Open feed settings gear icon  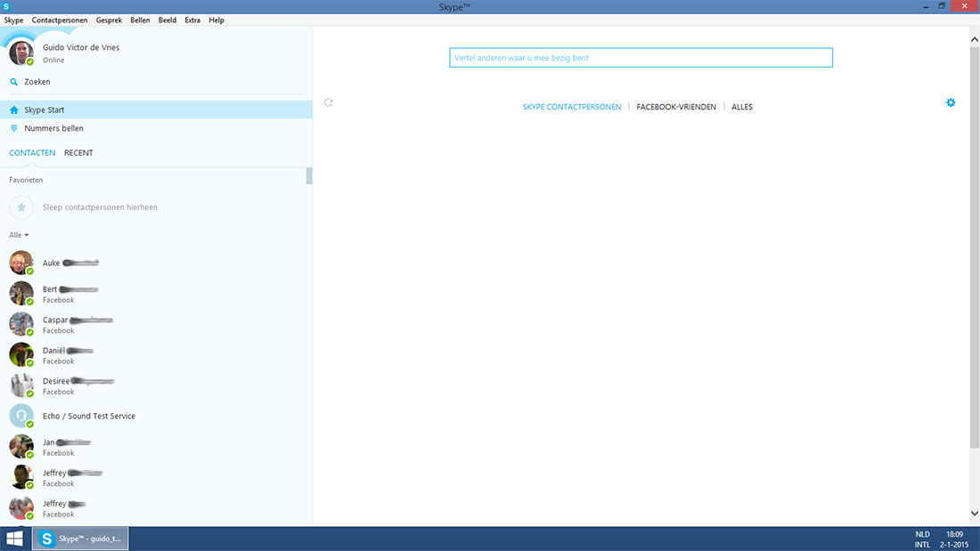pyautogui.click(x=951, y=102)
